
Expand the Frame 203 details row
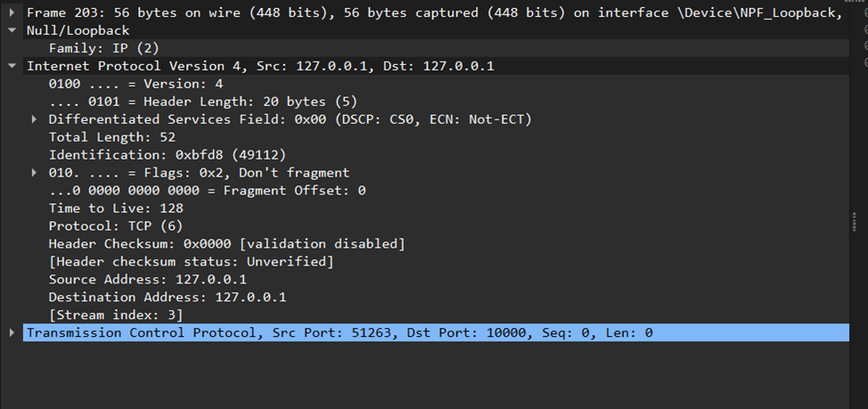12,12
